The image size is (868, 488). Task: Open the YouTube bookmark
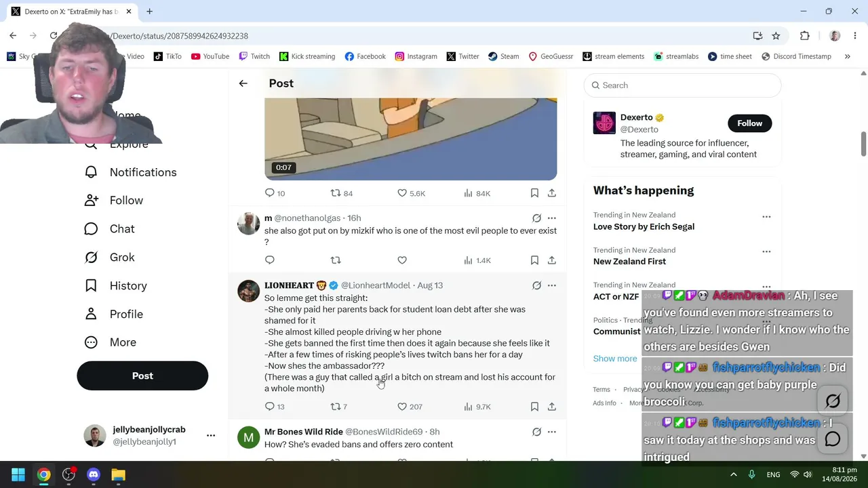coord(210,56)
